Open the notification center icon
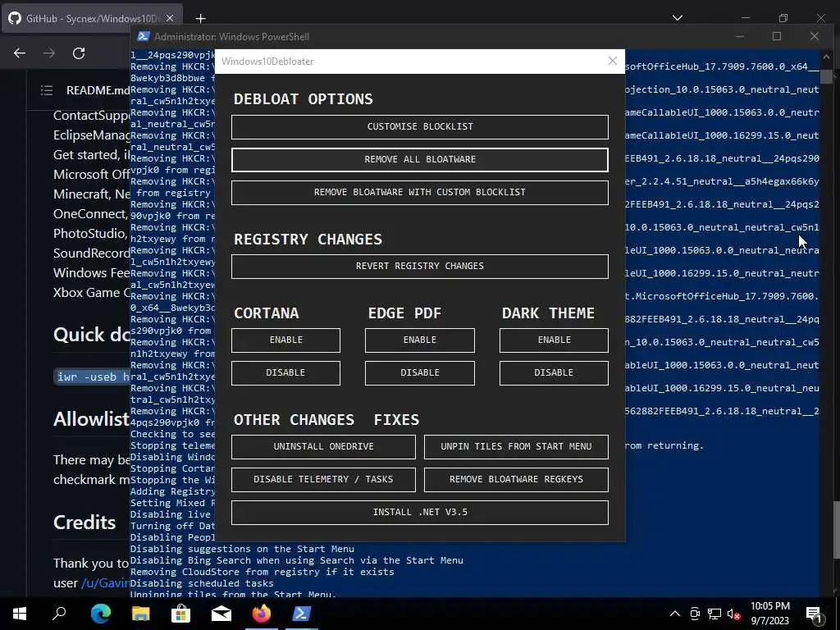840x630 pixels. click(814, 614)
